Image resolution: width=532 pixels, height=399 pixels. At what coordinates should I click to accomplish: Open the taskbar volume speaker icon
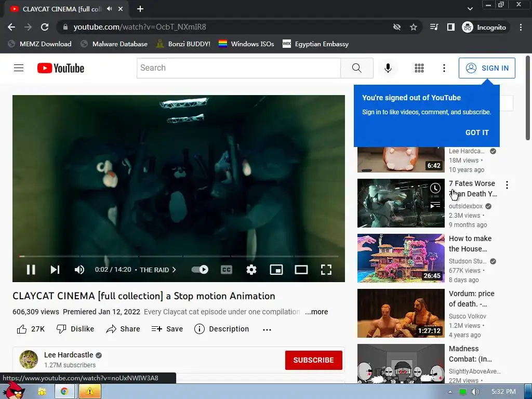(x=475, y=392)
